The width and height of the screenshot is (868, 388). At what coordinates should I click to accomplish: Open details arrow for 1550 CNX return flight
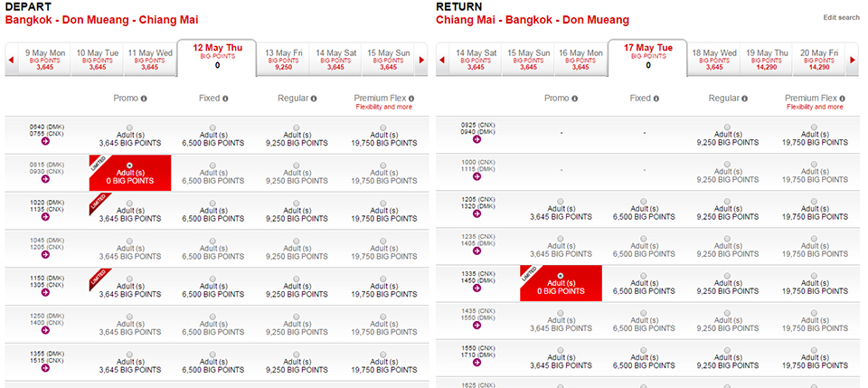tap(476, 363)
